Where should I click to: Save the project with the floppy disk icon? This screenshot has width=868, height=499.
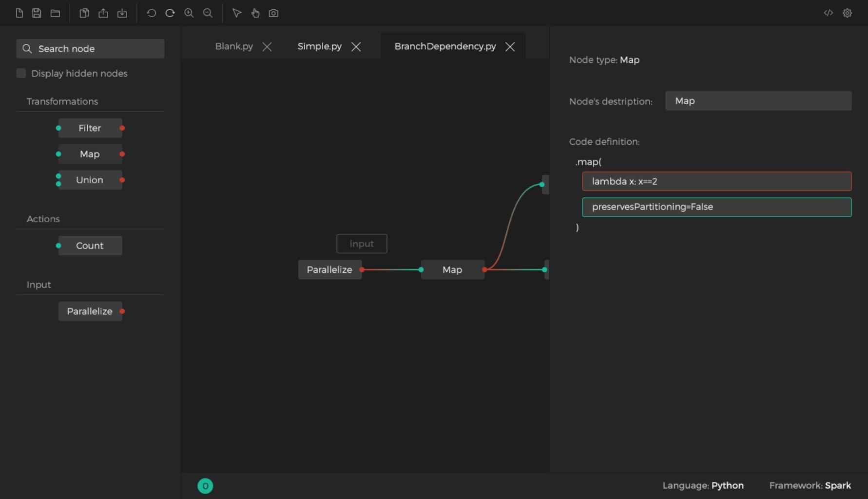click(x=37, y=13)
